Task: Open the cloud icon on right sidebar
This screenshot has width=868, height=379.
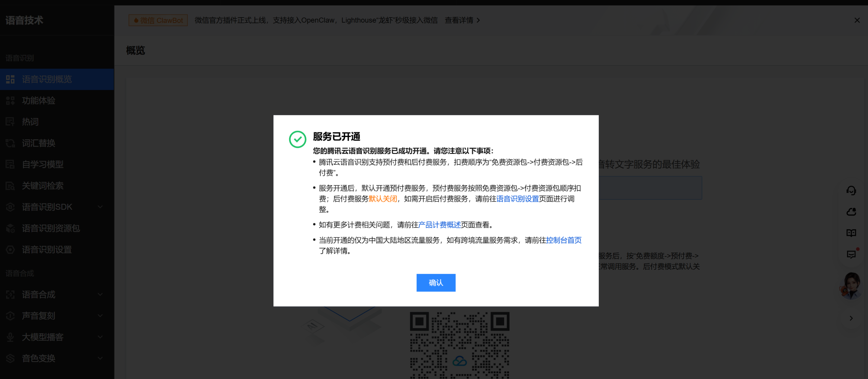Action: point(851,212)
